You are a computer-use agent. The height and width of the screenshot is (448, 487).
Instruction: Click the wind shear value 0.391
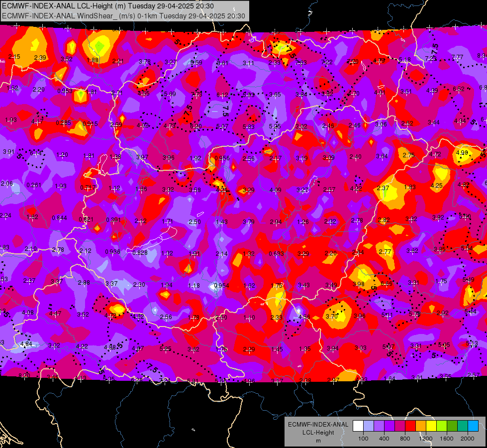click(113, 220)
